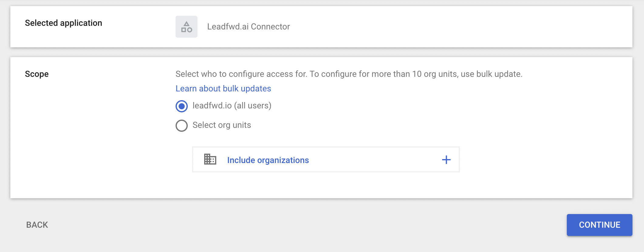Click the "Select org units" option label
Viewport: 644px width, 252px height.
click(222, 125)
